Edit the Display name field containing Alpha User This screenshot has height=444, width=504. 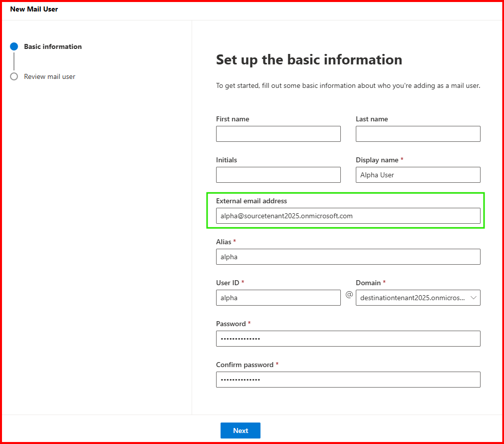(x=418, y=175)
